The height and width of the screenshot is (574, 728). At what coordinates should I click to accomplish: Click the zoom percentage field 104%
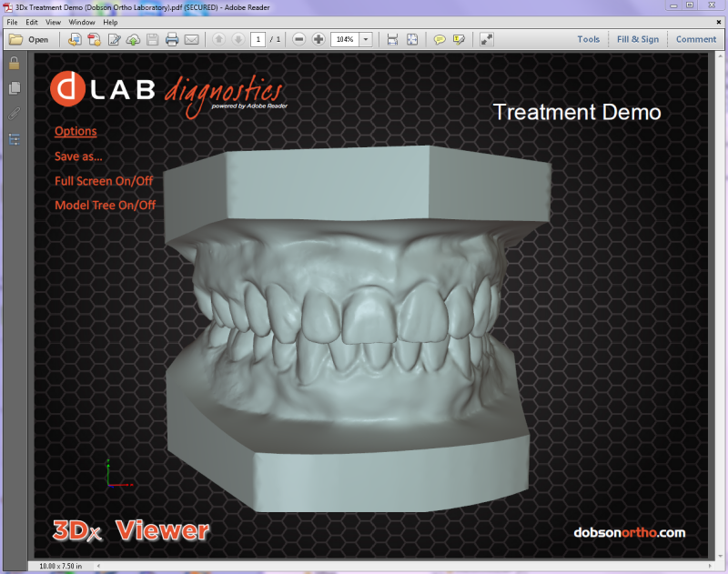[x=345, y=39]
